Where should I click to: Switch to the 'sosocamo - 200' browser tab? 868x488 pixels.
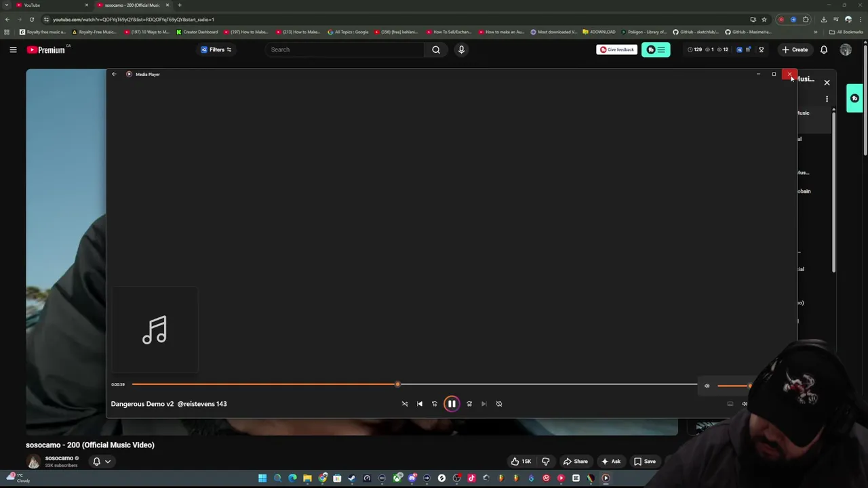133,5
